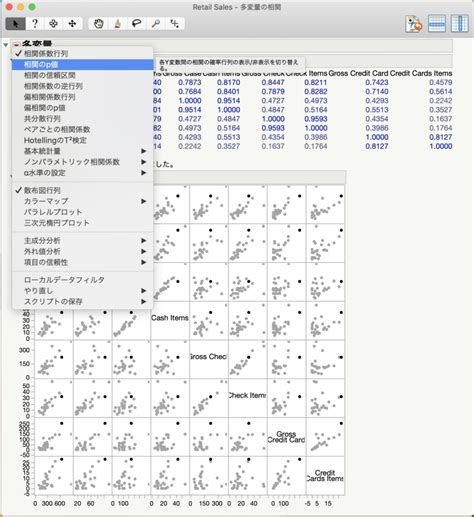Collapse the outline disclosure triangle at top left

(x=5, y=45)
